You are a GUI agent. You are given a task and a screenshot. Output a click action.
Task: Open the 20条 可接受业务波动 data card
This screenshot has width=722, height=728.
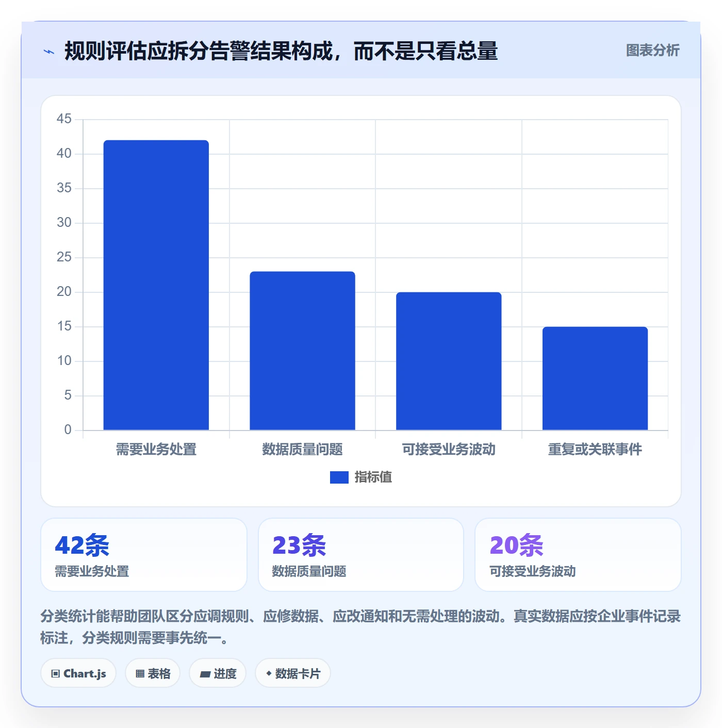click(x=578, y=555)
